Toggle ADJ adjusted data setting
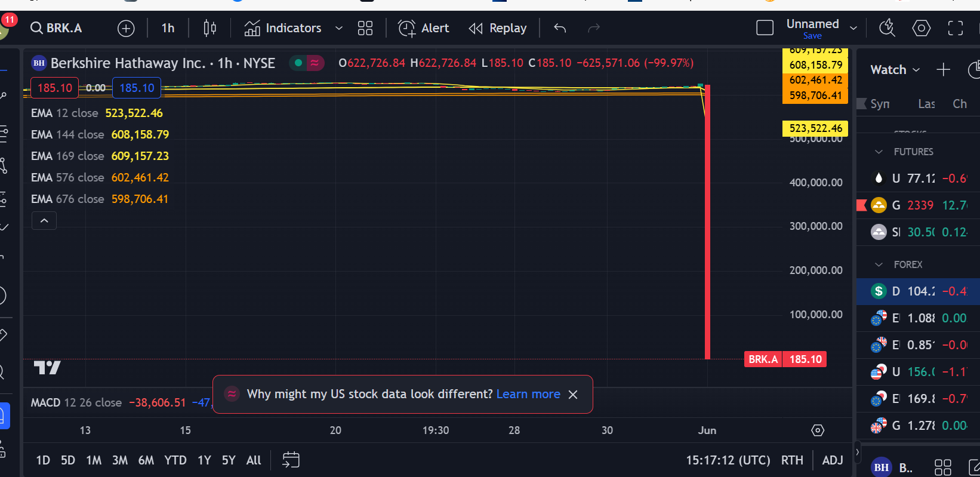Viewport: 980px width, 477px height. click(833, 460)
